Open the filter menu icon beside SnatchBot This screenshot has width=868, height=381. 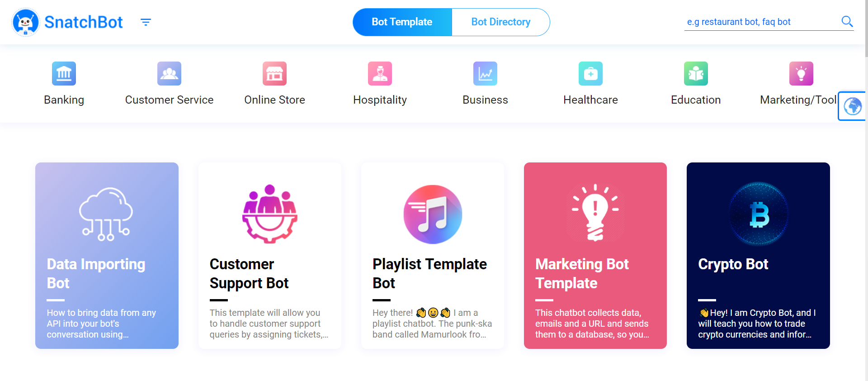tap(146, 22)
